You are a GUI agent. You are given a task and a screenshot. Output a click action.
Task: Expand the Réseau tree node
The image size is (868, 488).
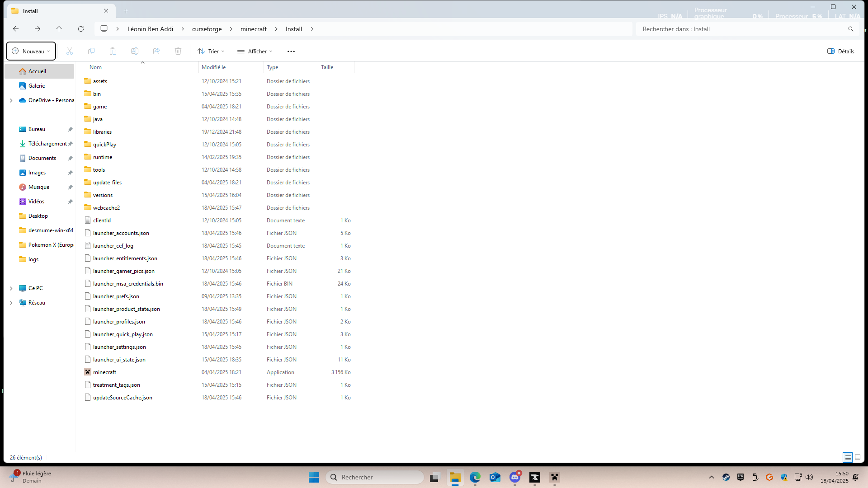[11, 303]
